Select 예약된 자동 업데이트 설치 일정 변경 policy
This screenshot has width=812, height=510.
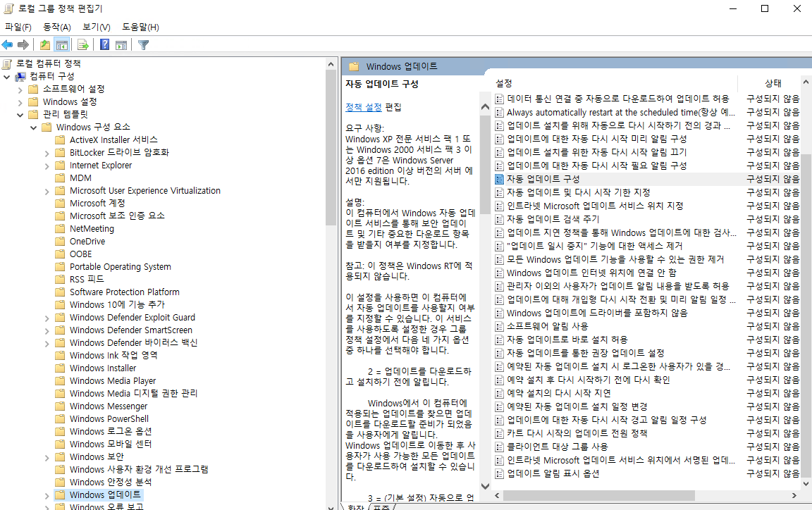pos(577,406)
